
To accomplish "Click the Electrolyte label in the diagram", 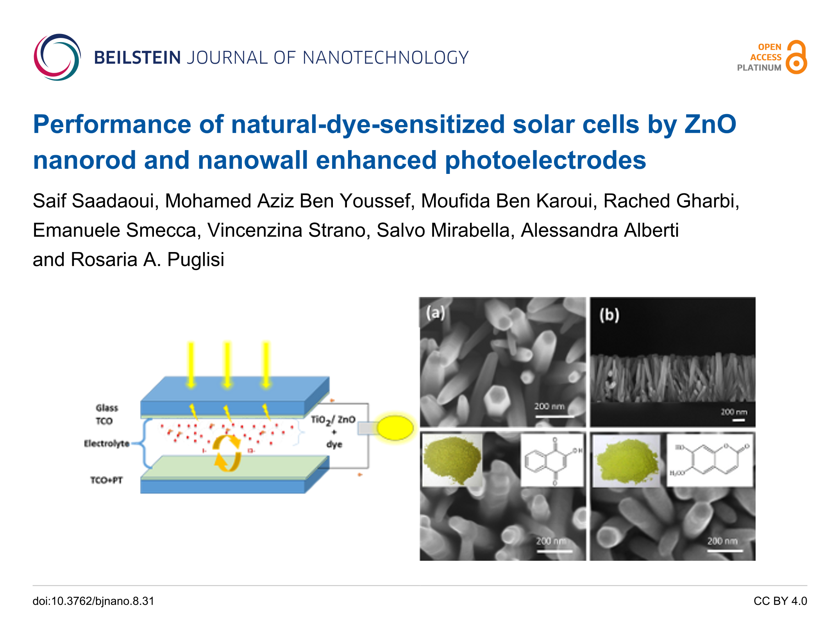I will 107,444.
